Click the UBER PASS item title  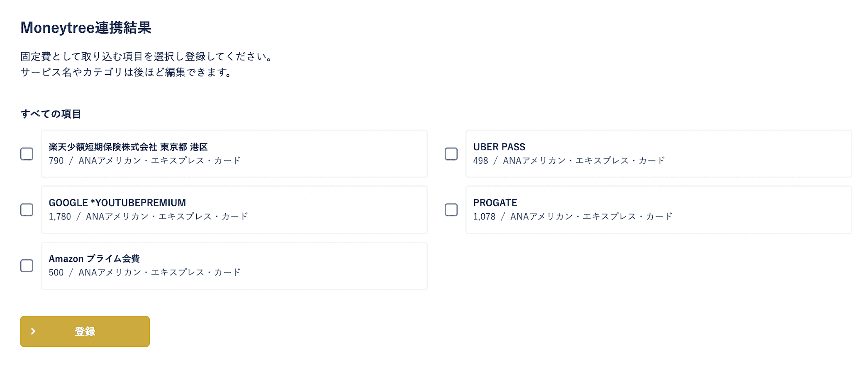point(499,147)
